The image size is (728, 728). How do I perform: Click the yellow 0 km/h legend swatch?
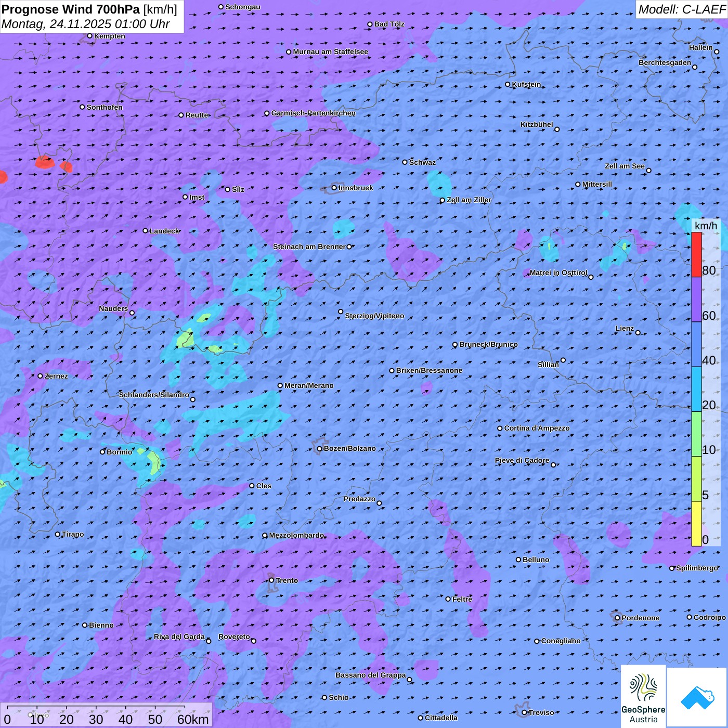696,524
